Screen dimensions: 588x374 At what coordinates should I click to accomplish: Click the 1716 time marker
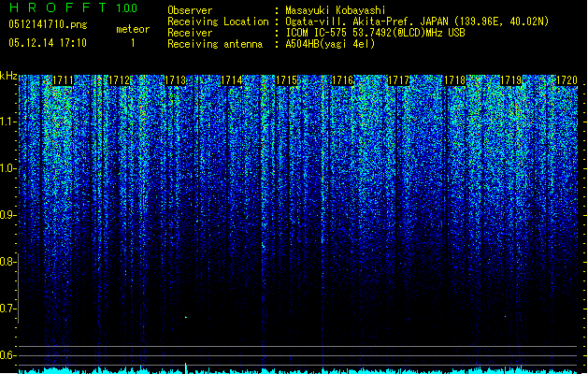[343, 80]
